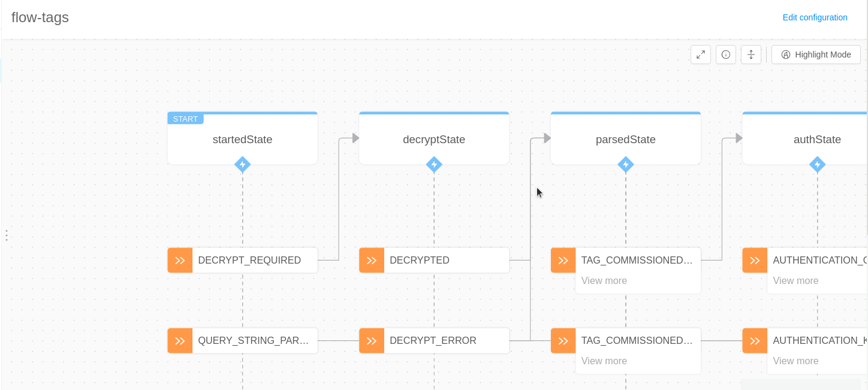
Task: Select the parsedState node
Action: click(x=626, y=140)
